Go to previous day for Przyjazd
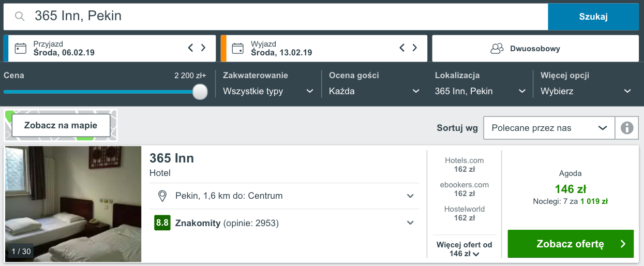The image size is (644, 266). (x=190, y=48)
